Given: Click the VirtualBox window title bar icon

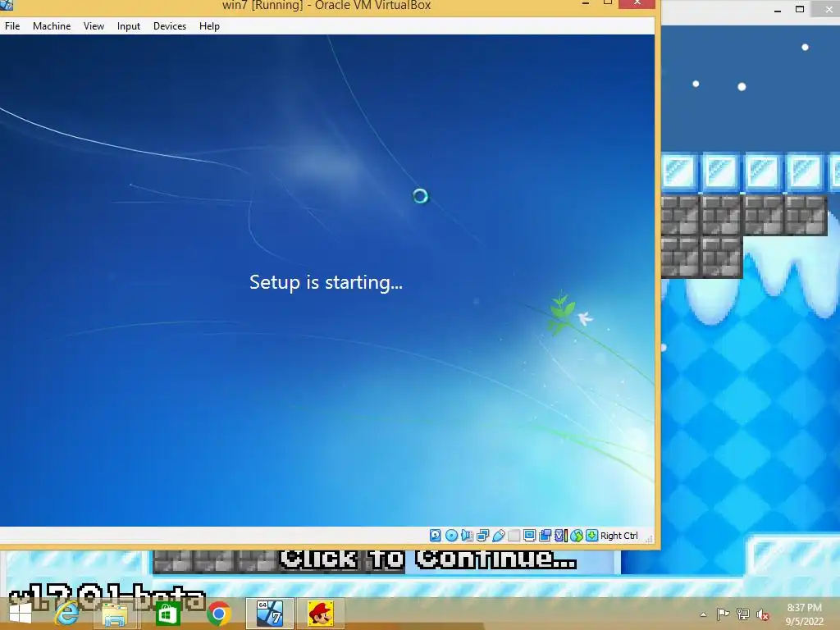Looking at the screenshot, I should coord(7,5).
